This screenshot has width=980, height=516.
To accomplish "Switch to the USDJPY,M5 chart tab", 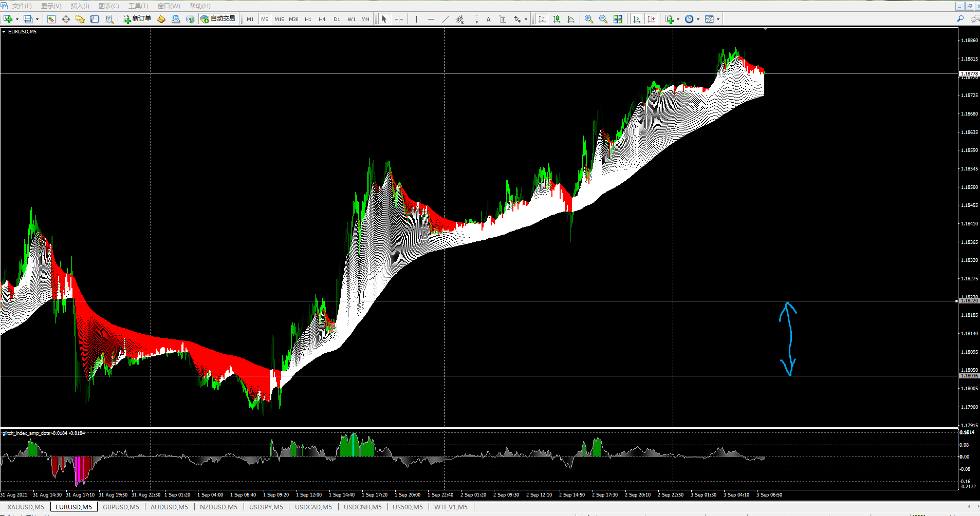I will pos(266,507).
